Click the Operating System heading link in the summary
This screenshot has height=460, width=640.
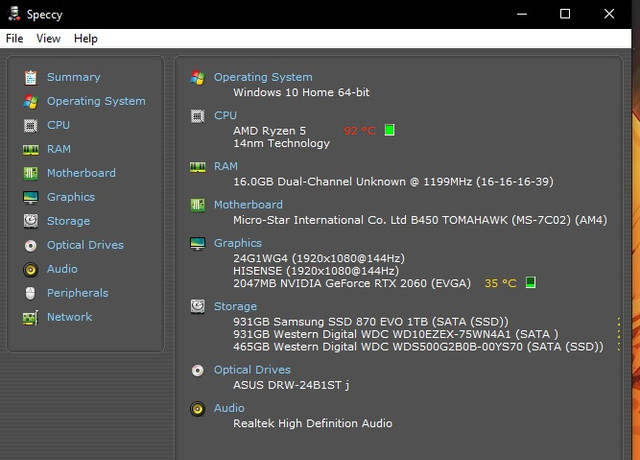click(x=263, y=77)
